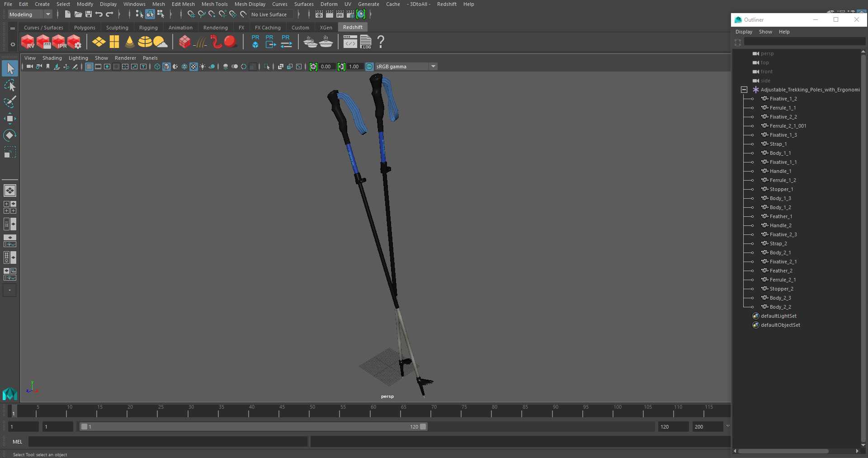This screenshot has height=458, width=868.
Task: Open Redshift render settings cube-gear icon
Action: 75,42
